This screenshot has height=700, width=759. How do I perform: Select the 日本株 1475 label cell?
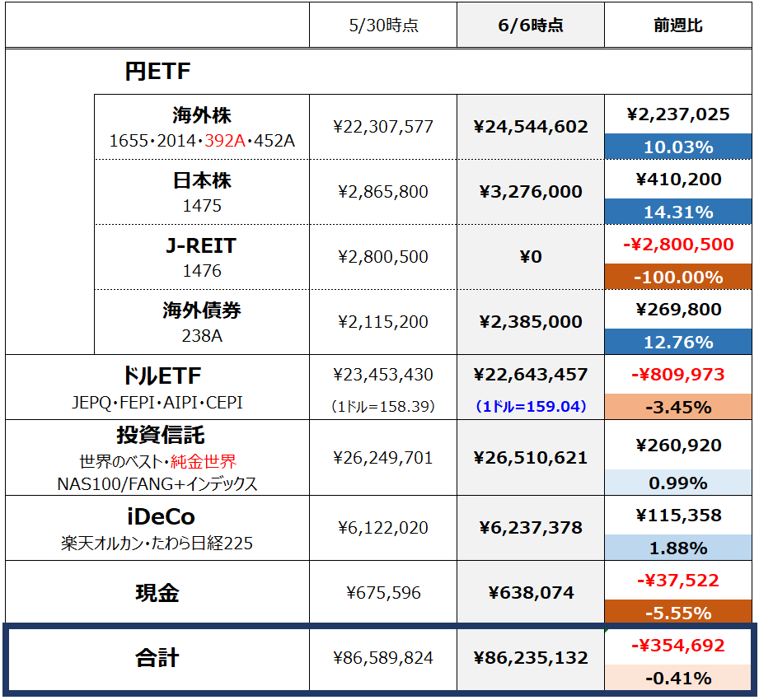202,192
